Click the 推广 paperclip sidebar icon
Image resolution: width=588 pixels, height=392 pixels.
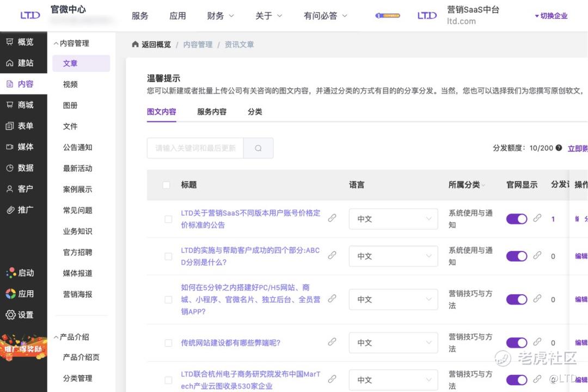(x=10, y=210)
